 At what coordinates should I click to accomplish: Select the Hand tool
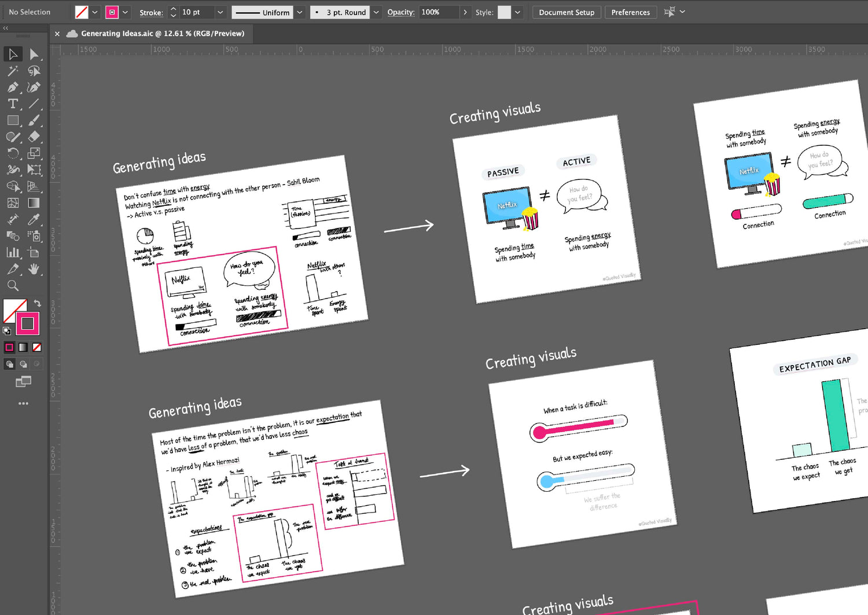tap(34, 269)
